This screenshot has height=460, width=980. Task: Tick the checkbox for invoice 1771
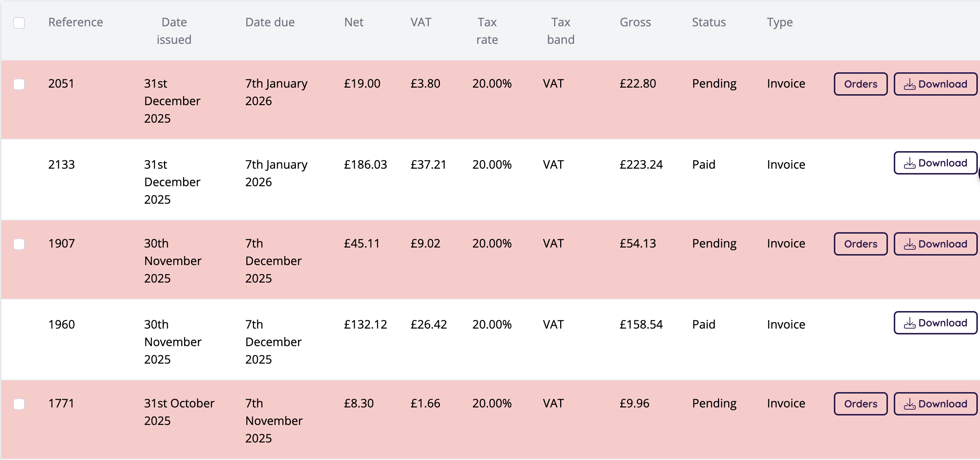(x=19, y=404)
